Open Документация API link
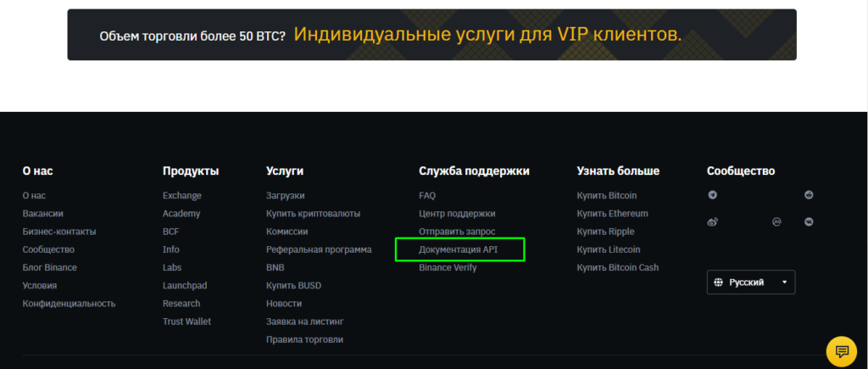The image size is (868, 369). point(459,249)
